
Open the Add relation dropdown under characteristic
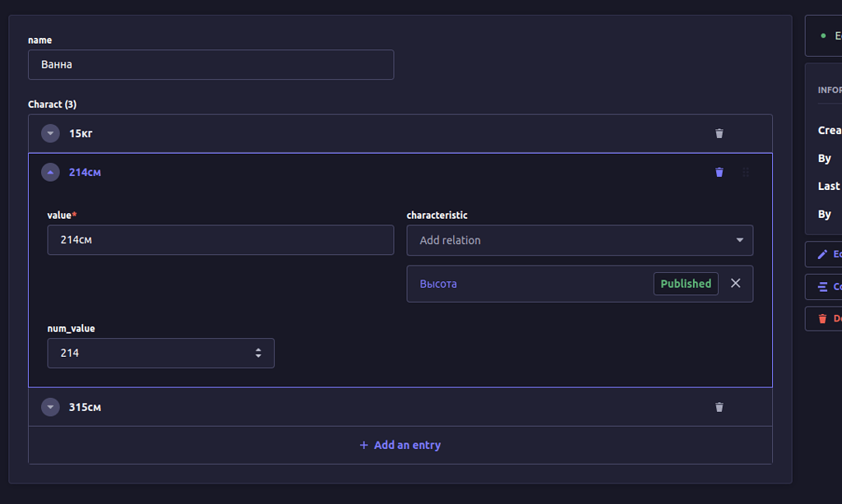tap(580, 240)
